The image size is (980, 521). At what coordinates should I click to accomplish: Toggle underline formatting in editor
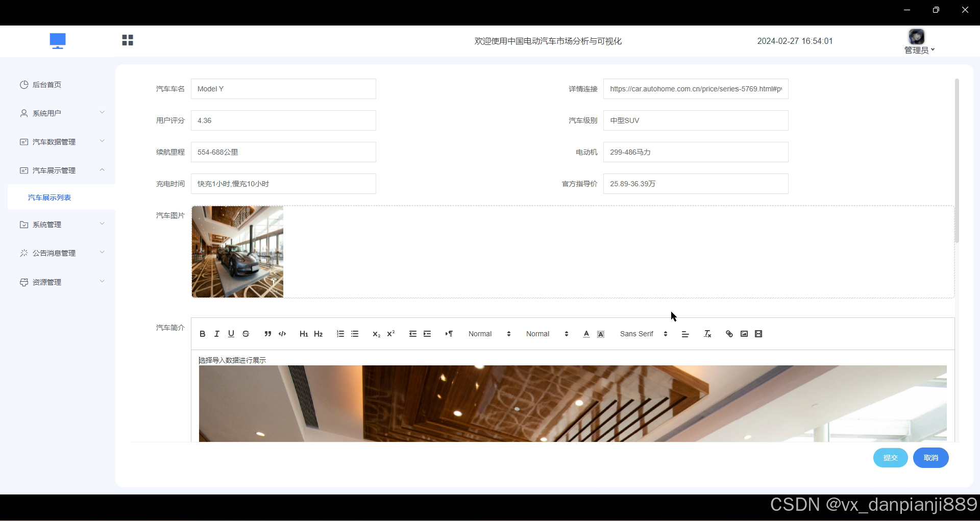(231, 334)
